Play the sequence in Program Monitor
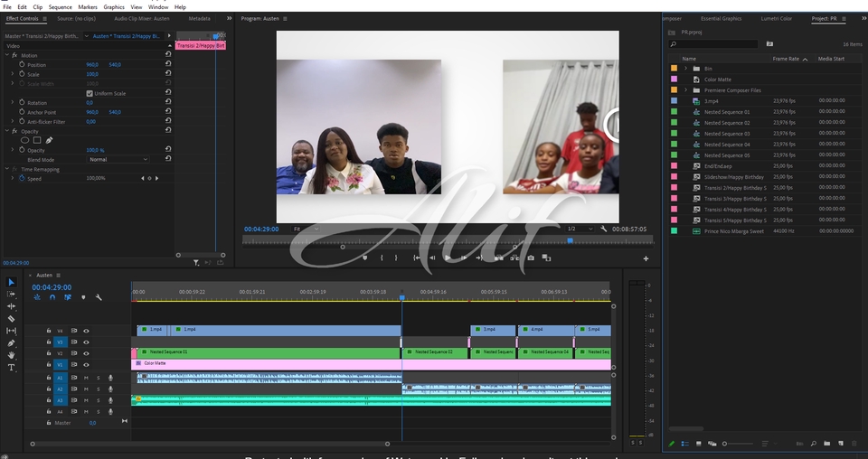 click(x=448, y=258)
